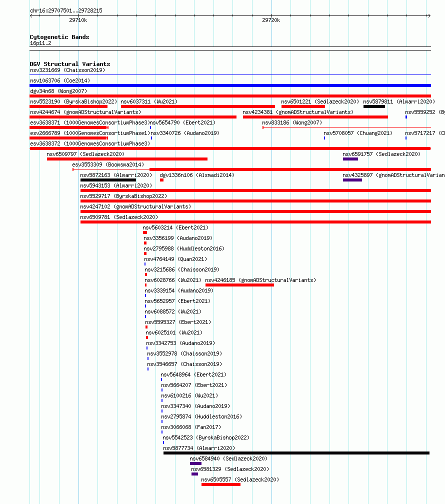Viewport: 445px width, 504px height.
Task: Click nsv6025101 (Wu2021) label
Action: (x=174, y=332)
